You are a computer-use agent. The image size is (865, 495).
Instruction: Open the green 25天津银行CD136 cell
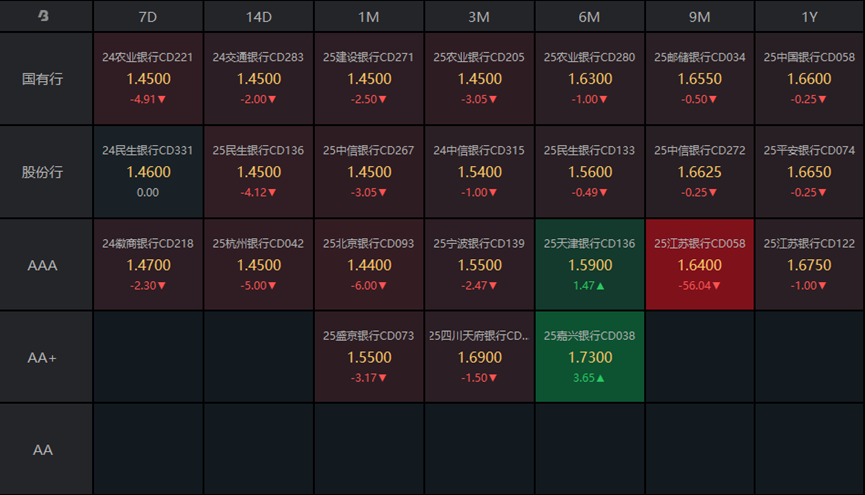589,265
